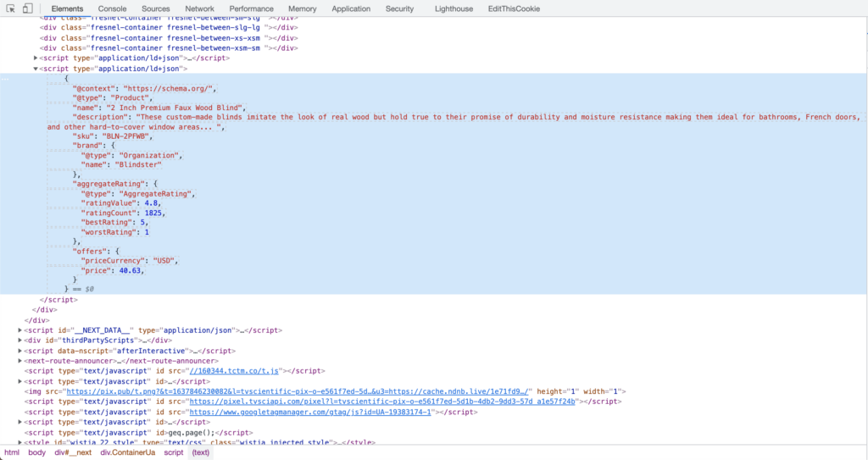Click the "AggregateRating" type value
Image resolution: width=868 pixels, height=460 pixels.
tap(156, 194)
